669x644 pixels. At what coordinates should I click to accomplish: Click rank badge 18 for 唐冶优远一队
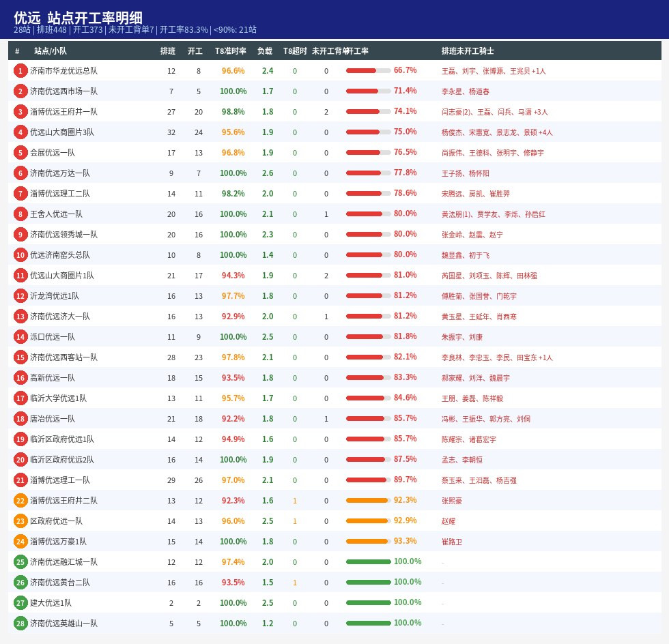tap(20, 419)
